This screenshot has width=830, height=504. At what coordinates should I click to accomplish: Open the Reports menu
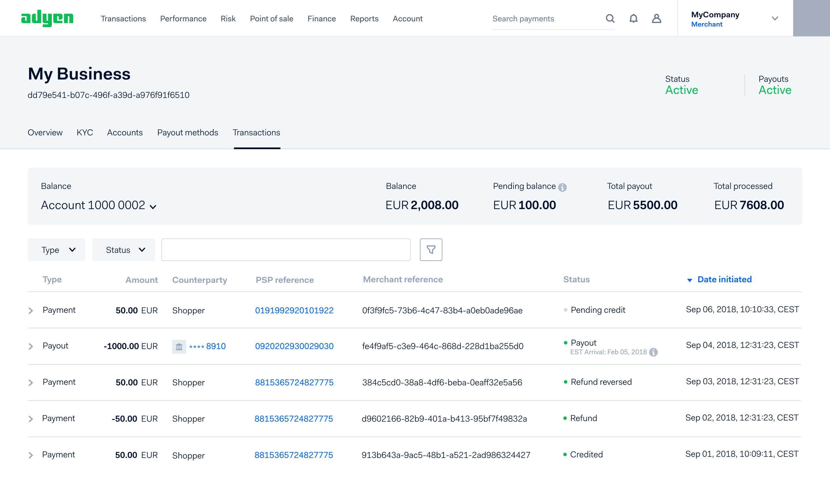364,18
